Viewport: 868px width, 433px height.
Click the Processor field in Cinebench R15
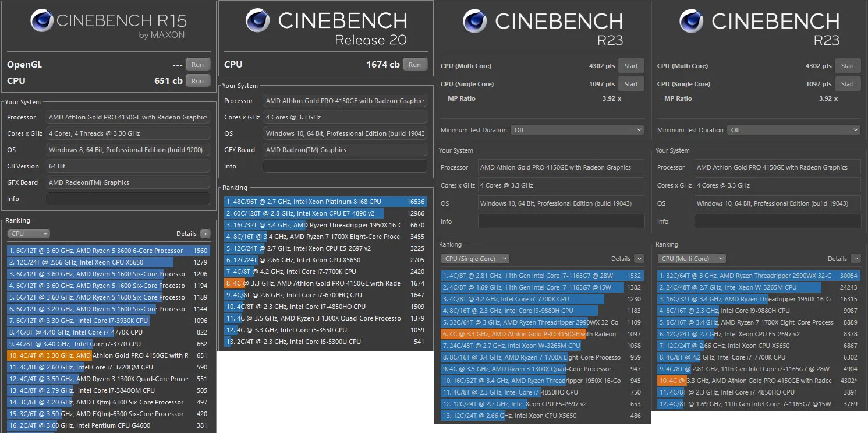(127, 117)
